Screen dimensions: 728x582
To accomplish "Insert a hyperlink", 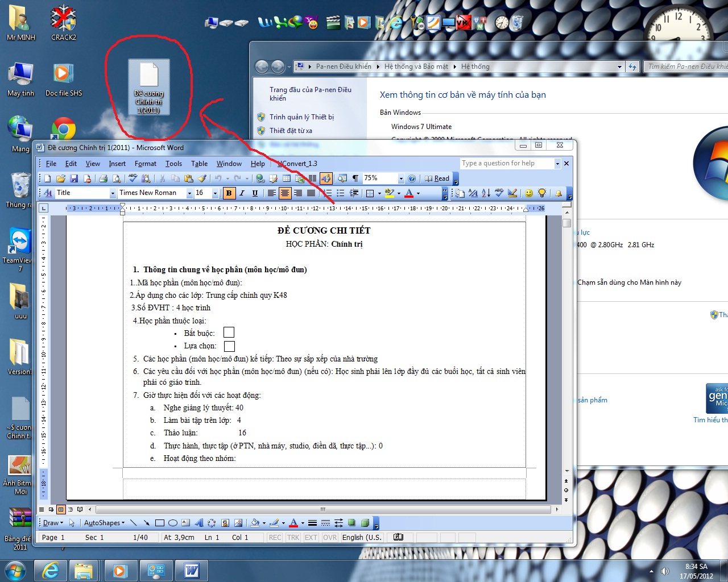I will coord(260,178).
